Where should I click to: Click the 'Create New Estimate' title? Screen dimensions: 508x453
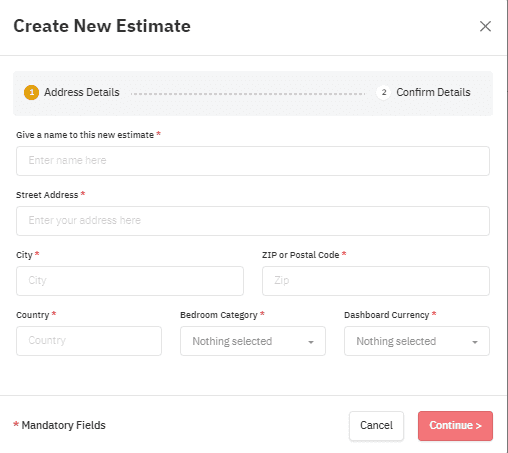(x=102, y=26)
